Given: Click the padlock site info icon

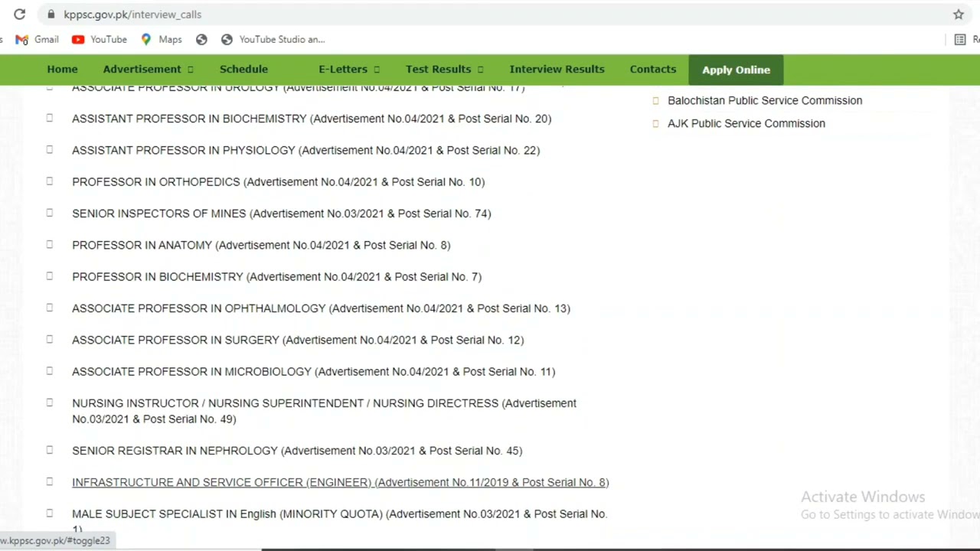Looking at the screenshot, I should pyautogui.click(x=51, y=14).
